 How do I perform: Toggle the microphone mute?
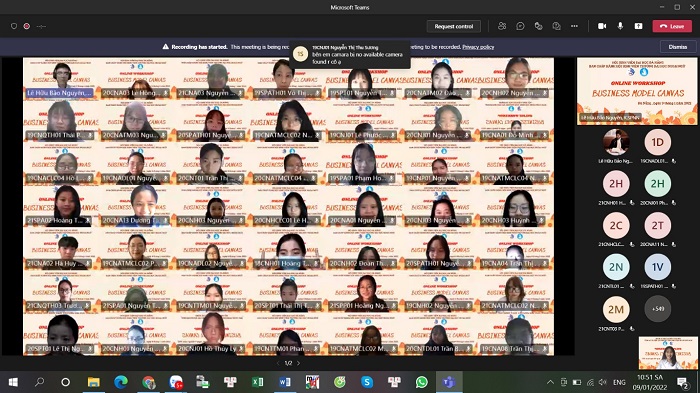(x=620, y=26)
